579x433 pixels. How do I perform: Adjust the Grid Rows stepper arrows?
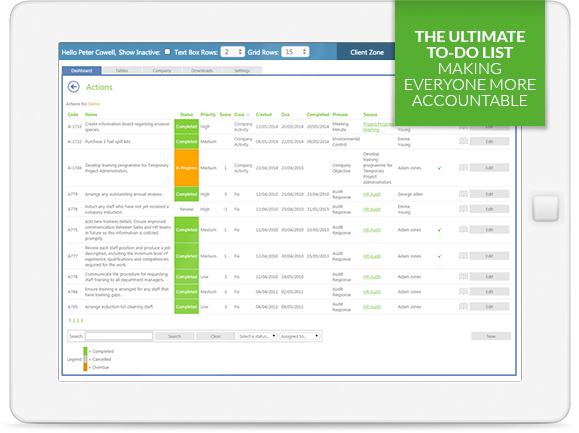(x=304, y=52)
